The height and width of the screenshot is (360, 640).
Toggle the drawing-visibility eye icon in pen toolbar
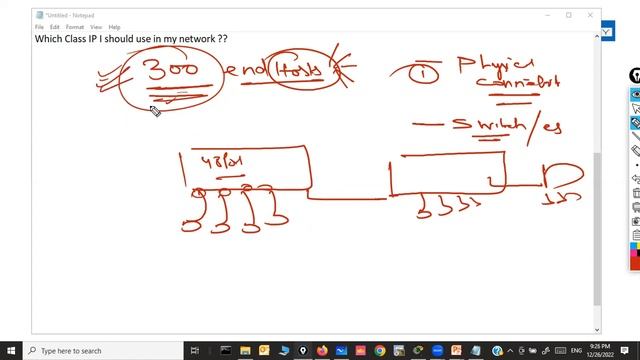(636, 95)
